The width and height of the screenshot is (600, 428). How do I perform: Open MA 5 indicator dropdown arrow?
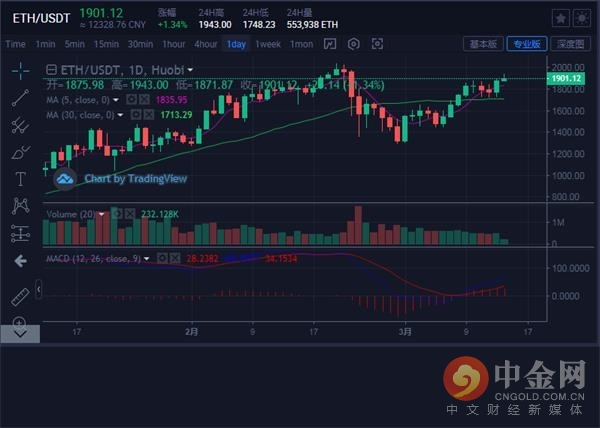(116, 100)
